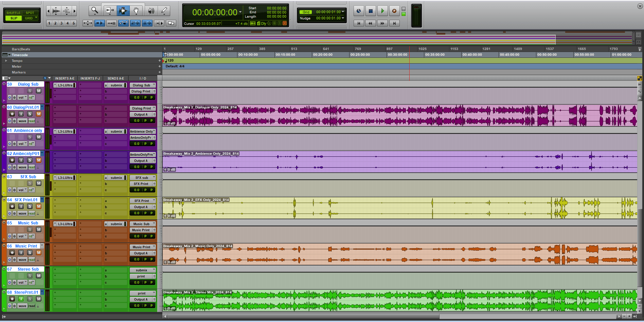This screenshot has width=644, height=322.
Task: Open main counter format dropdown
Action: coord(240,12)
